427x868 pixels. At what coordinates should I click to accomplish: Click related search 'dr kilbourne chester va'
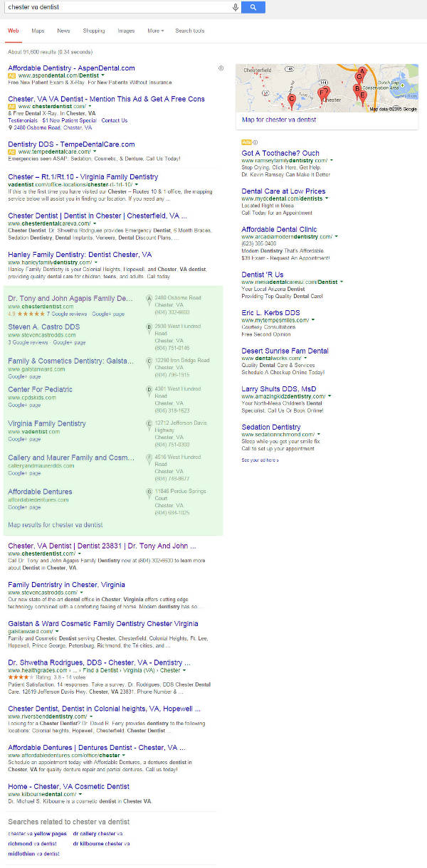tap(101, 843)
